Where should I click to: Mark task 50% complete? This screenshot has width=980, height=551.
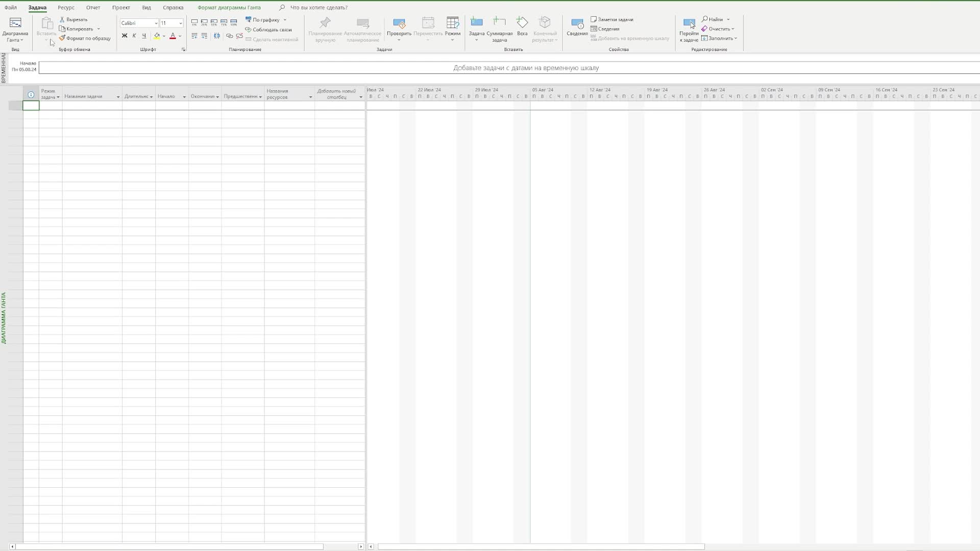214,22
